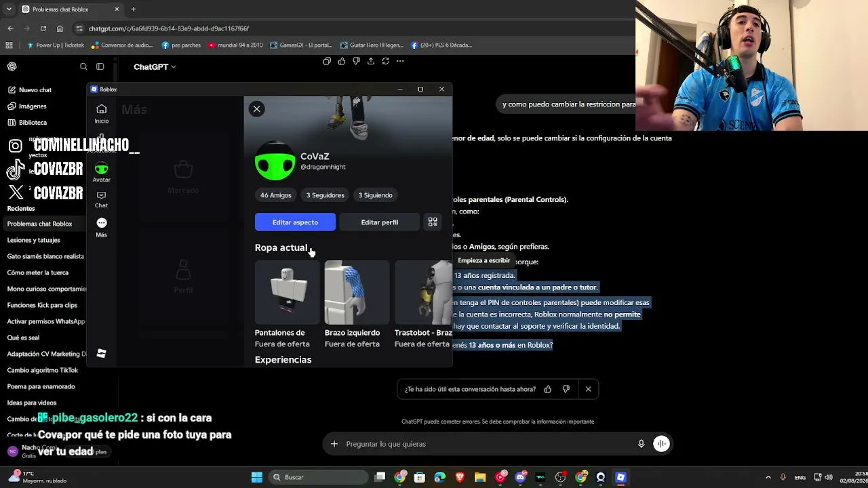
Task: Open the mundial 94 a 2010 bookmark
Action: 235,45
